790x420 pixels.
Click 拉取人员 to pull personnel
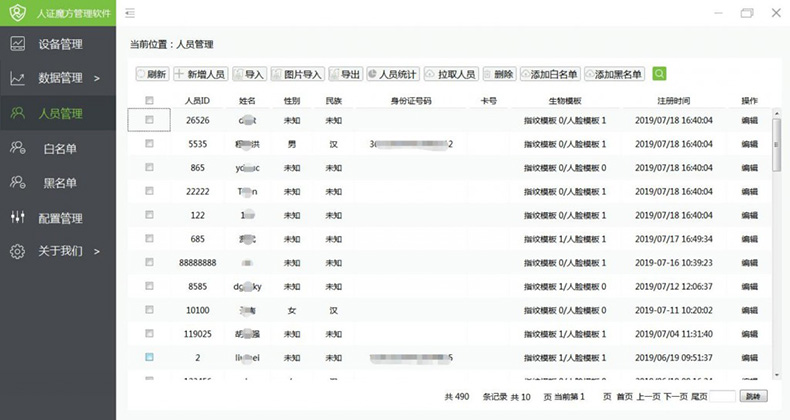[x=450, y=74]
